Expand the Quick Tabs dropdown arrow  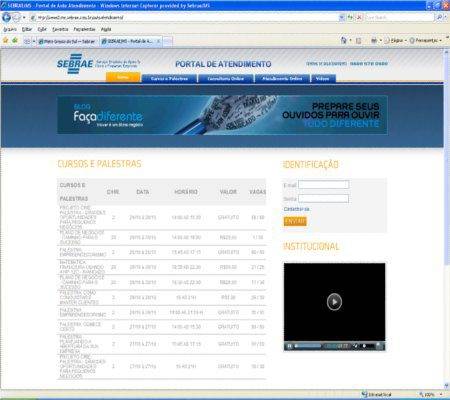(x=34, y=41)
